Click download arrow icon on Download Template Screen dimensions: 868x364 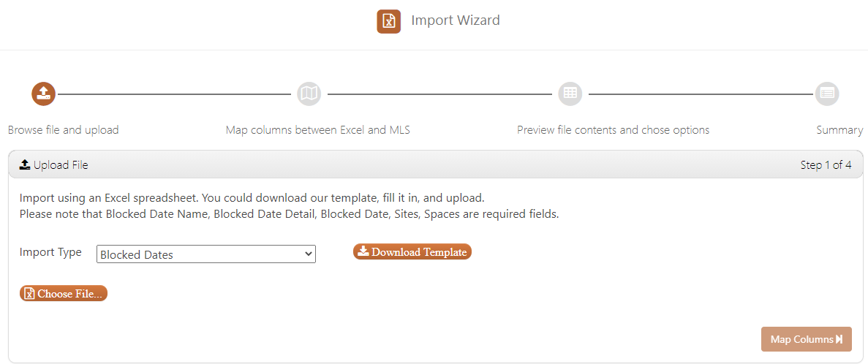[x=363, y=251]
